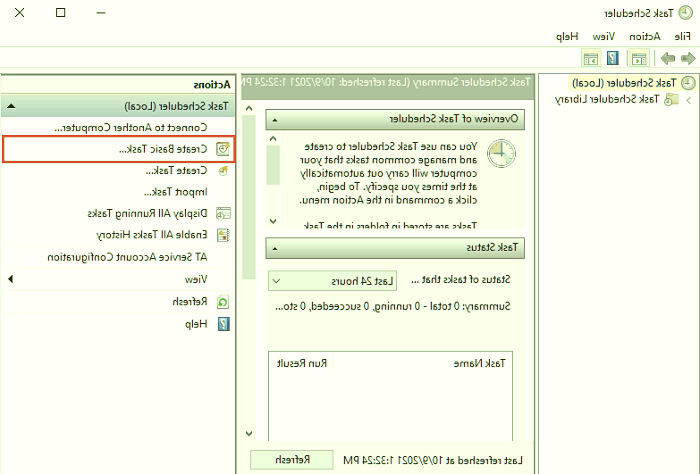700x474 pixels.
Task: Click AT Service Account Configuration
Action: (x=127, y=257)
